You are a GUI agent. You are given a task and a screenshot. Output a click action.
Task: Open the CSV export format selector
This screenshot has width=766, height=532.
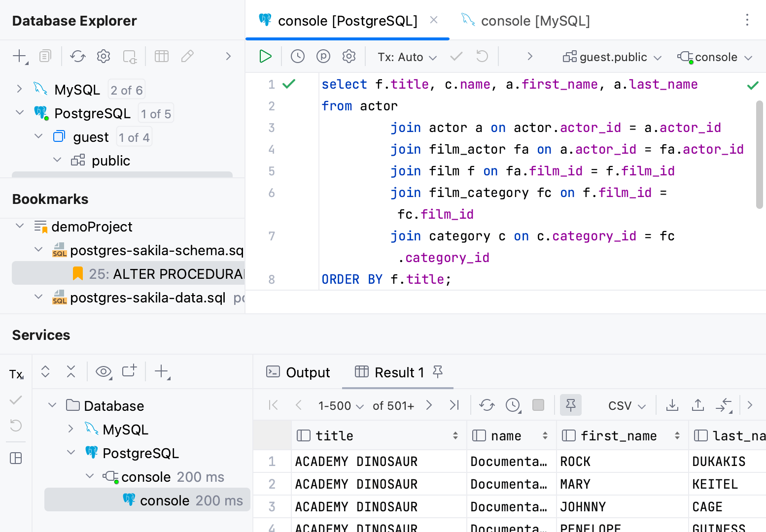tap(627, 406)
